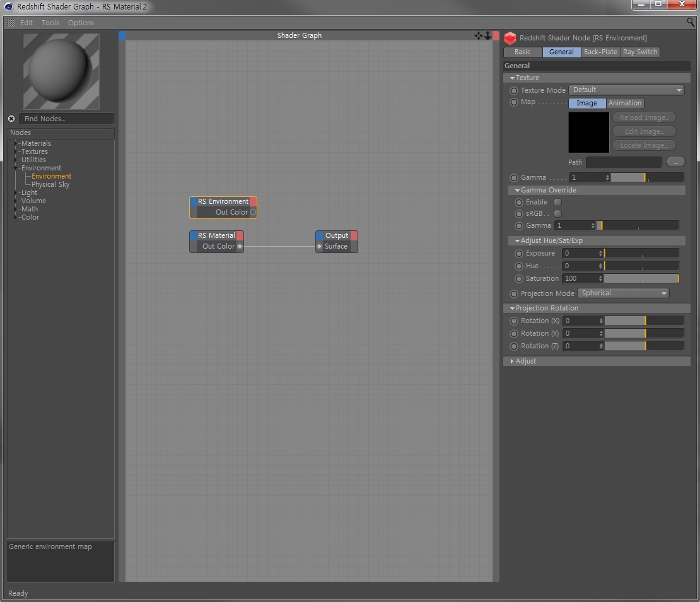Collapse the Texture section
Image resolution: width=700 pixels, height=602 pixels.
512,78
